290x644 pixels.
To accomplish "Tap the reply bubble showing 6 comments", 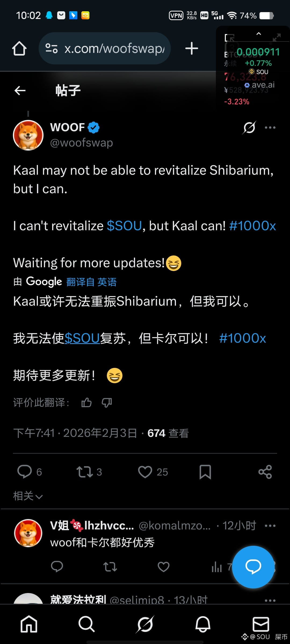I will point(29,472).
